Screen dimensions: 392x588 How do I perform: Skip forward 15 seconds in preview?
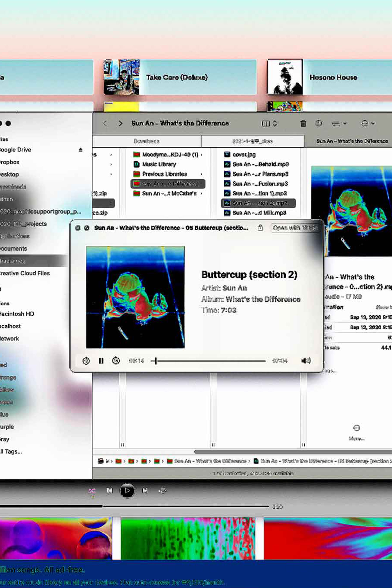click(x=116, y=361)
